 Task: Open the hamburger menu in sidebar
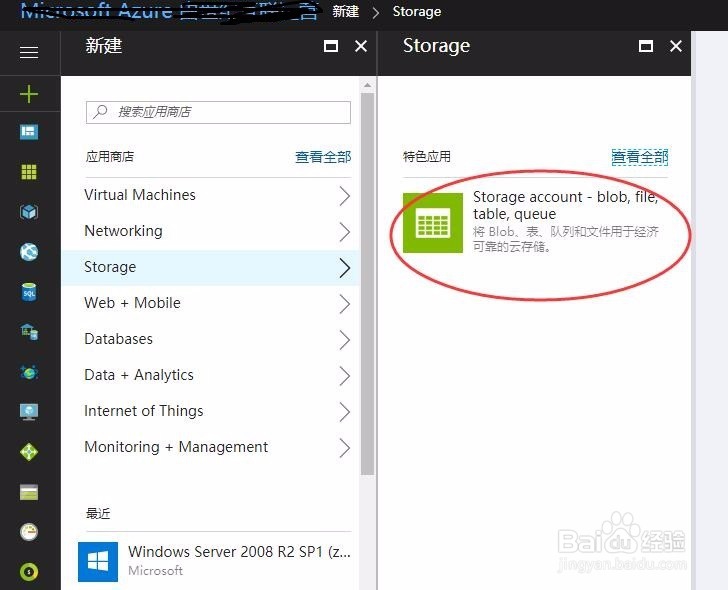tap(29, 52)
